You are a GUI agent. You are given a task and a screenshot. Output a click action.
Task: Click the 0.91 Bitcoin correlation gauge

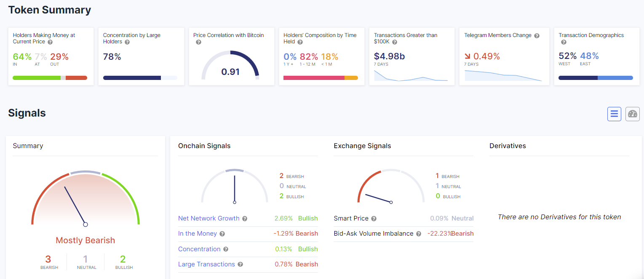point(230,65)
